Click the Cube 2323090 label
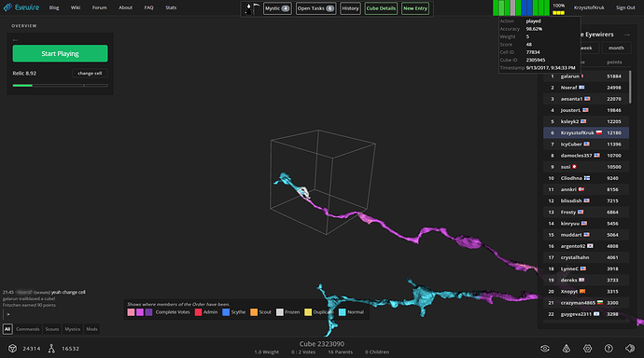644x358 pixels. pos(322,344)
